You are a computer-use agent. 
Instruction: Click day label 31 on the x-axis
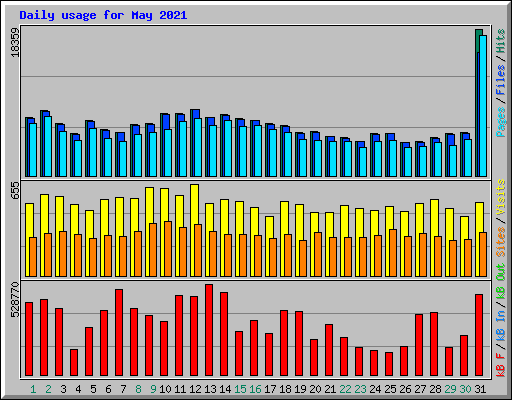point(480,389)
